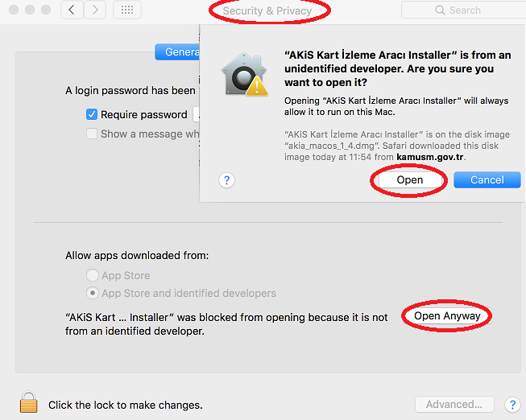Viewport: 526px width, 420px height.
Task: Click the 'was blocked from opening' message
Action: [226, 324]
